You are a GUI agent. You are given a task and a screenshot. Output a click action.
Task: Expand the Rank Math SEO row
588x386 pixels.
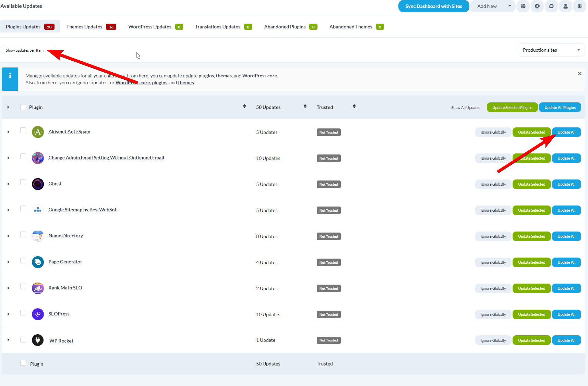tap(8, 288)
